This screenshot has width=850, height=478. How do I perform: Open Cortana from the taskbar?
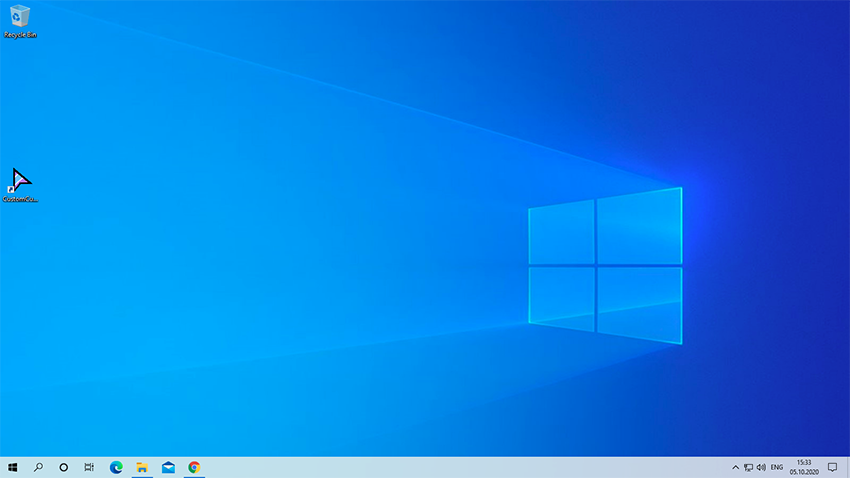coord(63,467)
